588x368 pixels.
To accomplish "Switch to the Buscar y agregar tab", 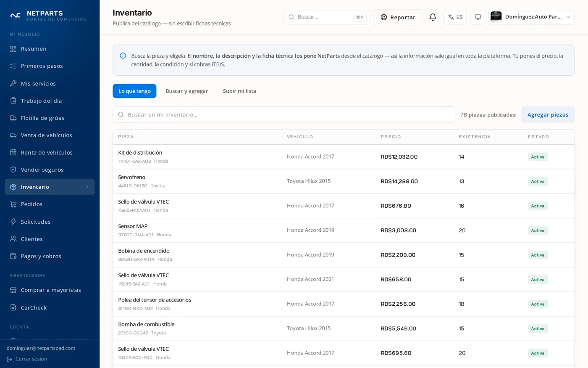I will pyautogui.click(x=187, y=91).
